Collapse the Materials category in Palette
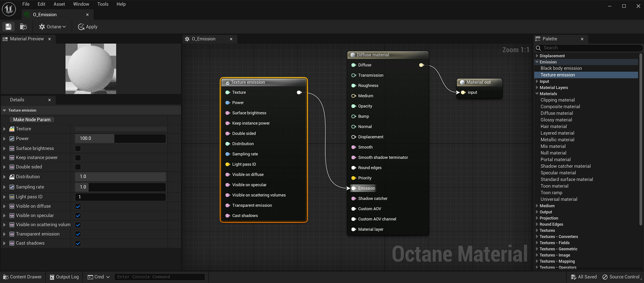The image size is (644, 283). click(x=537, y=94)
